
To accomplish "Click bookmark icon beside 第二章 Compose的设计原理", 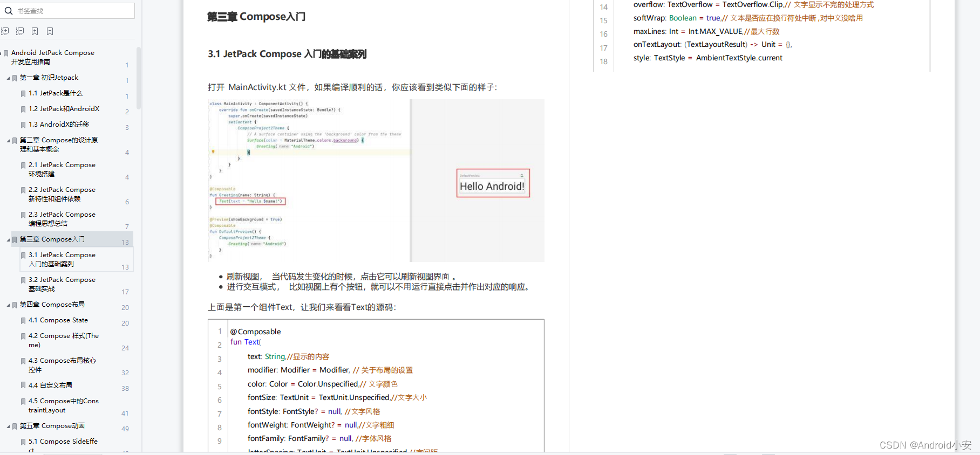I will point(15,141).
